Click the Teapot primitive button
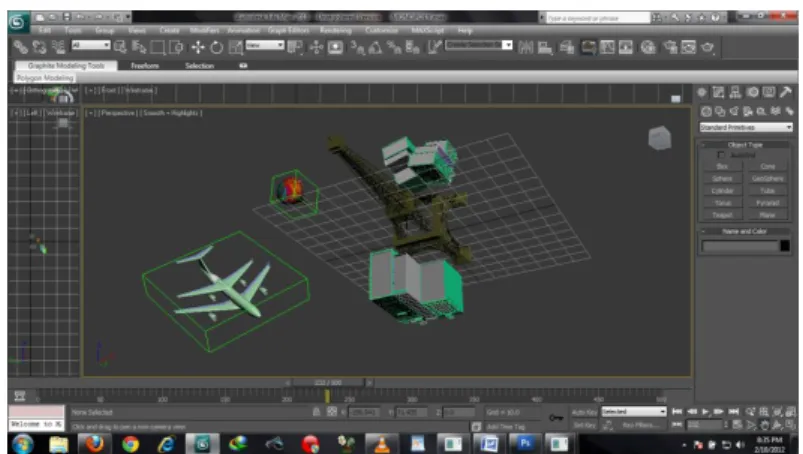This screenshot has height=454, width=803. coord(722,215)
